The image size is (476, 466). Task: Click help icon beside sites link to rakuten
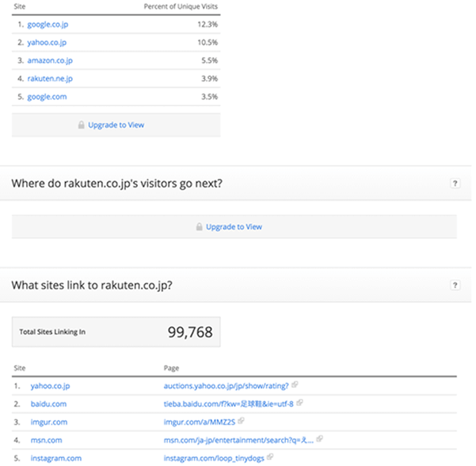455,285
